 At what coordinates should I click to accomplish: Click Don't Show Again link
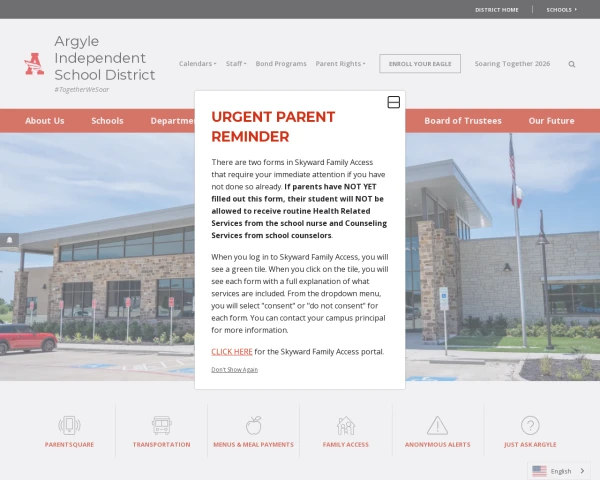[x=235, y=369]
